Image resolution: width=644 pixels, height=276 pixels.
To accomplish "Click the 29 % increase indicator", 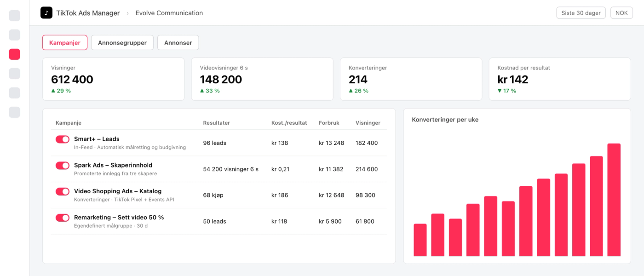I will pos(61,91).
